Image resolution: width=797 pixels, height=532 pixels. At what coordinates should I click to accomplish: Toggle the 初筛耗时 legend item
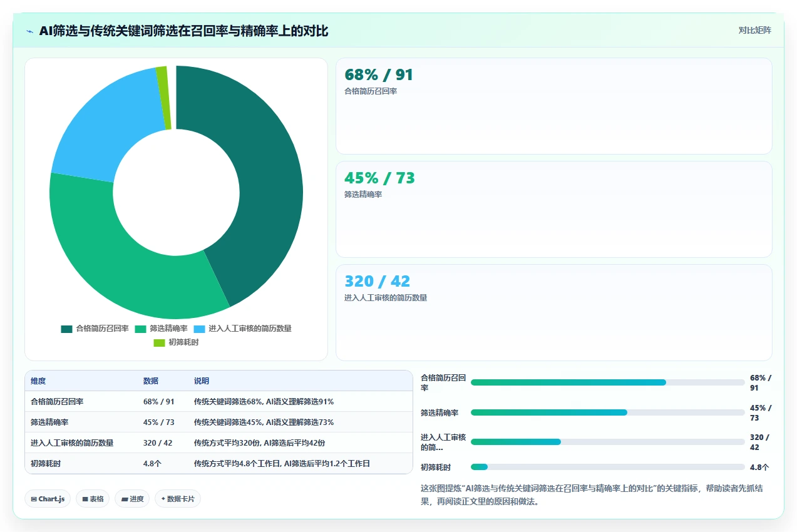[x=177, y=342]
